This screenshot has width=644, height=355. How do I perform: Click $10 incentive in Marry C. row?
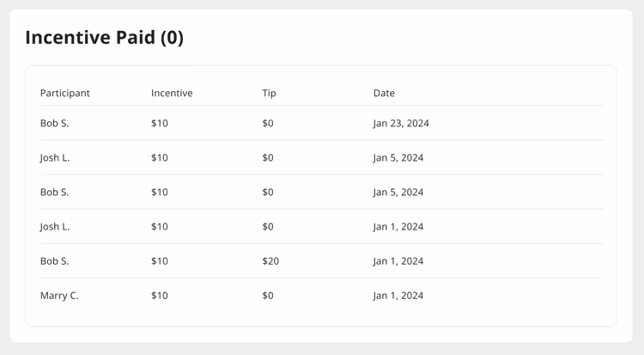160,296
